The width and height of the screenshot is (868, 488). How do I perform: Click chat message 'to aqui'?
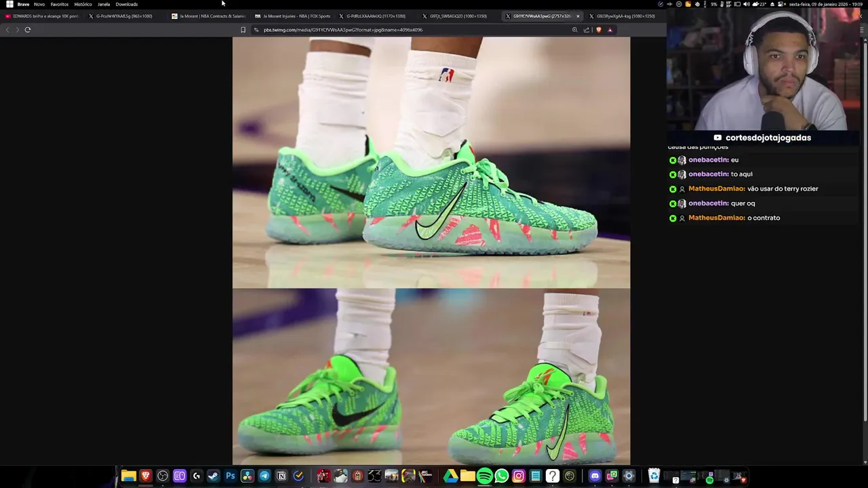tap(742, 174)
